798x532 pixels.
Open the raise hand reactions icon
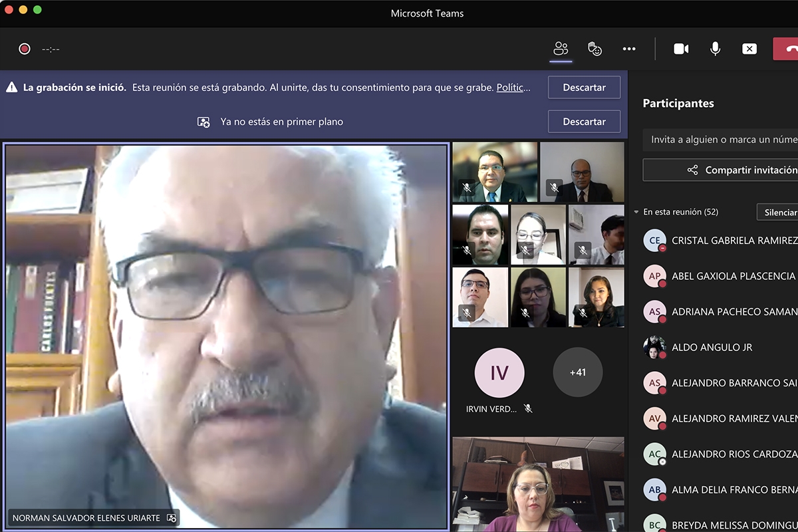[595, 49]
